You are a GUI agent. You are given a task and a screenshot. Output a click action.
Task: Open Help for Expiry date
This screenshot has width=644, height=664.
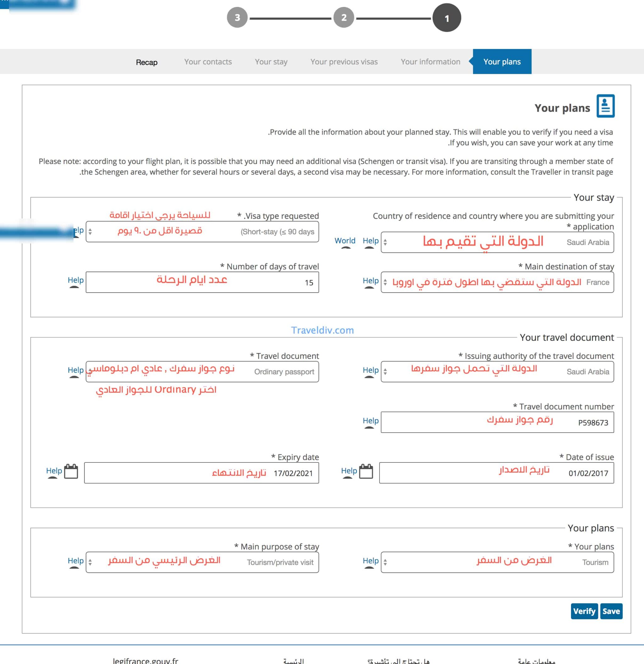tap(54, 471)
